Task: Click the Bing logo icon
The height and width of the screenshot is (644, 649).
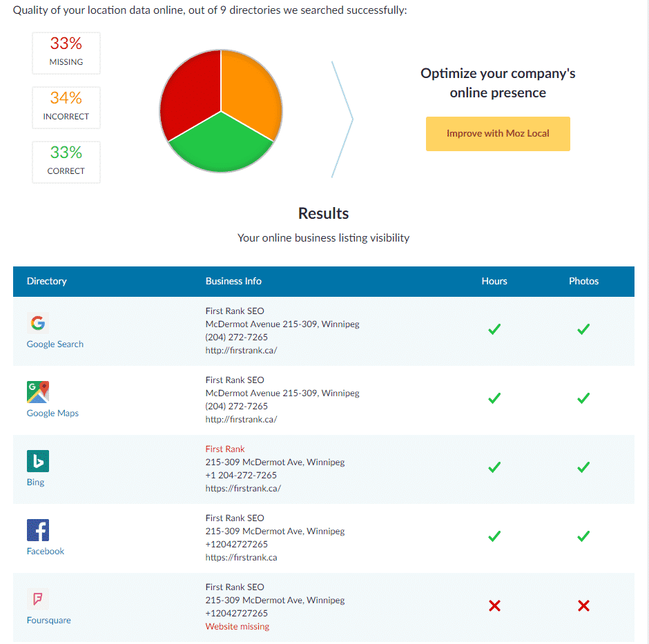Action: tap(38, 461)
